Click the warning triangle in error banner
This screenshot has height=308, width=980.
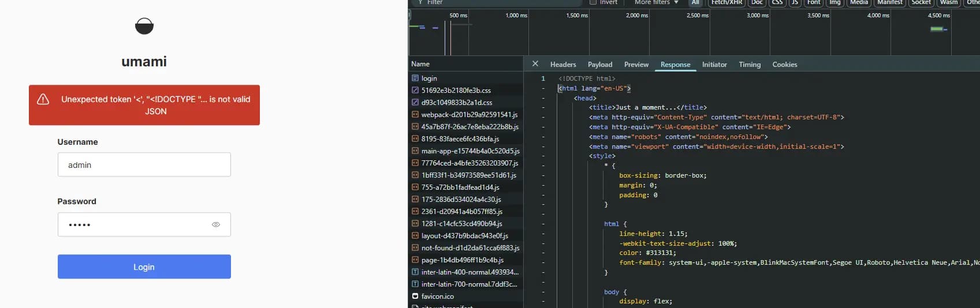43,99
